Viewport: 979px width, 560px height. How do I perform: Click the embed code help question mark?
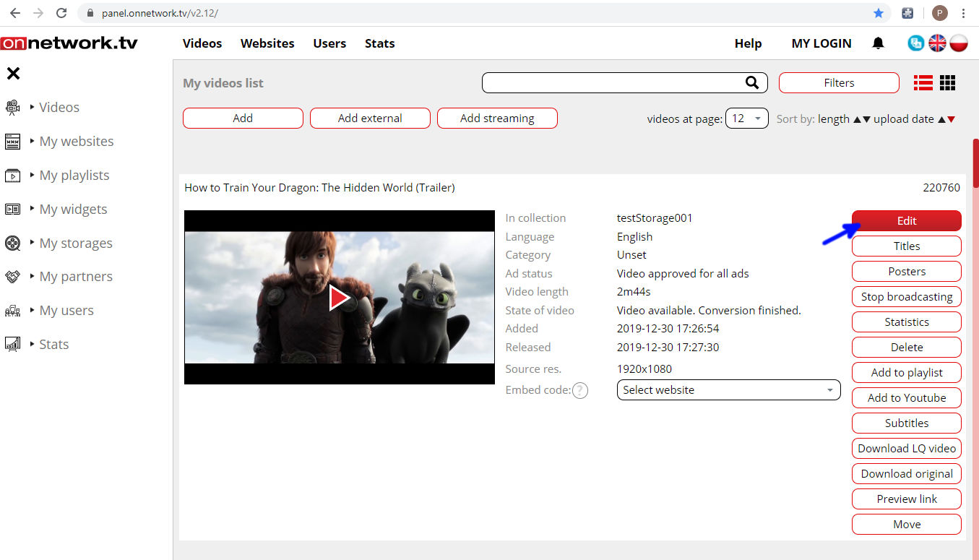click(x=579, y=390)
